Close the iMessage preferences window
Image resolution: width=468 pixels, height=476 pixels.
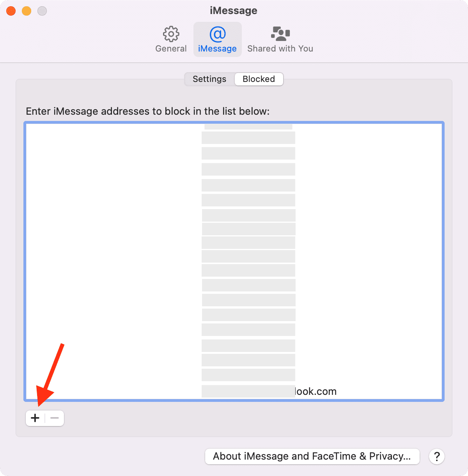[11, 11]
